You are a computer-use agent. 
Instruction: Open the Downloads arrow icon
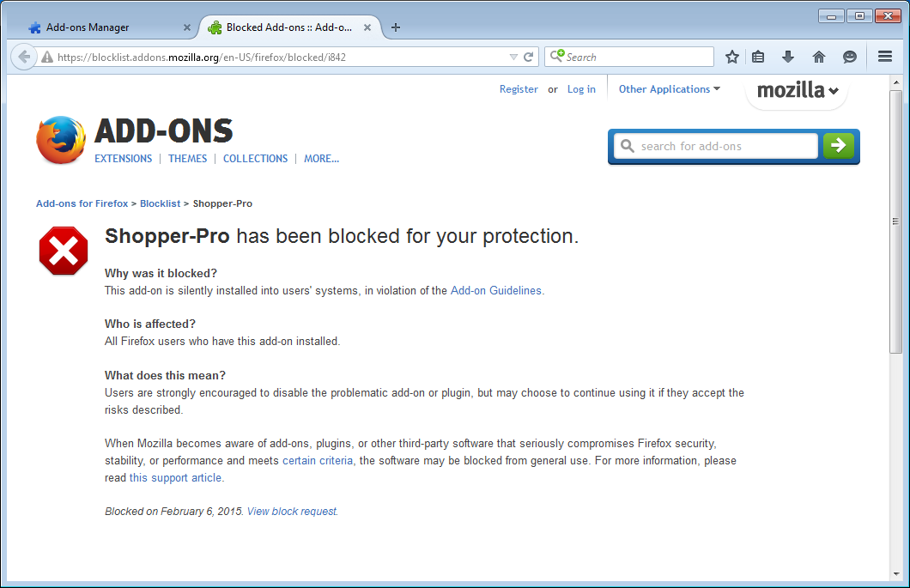click(x=788, y=57)
